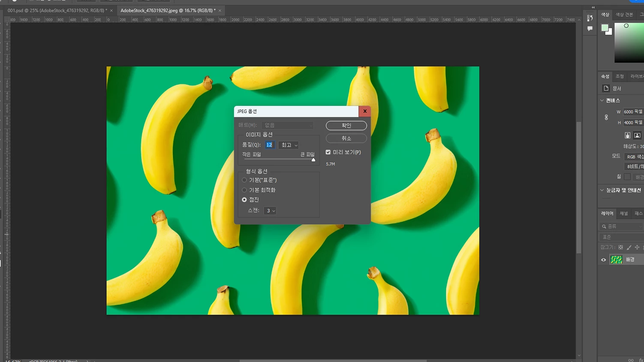Select the 기본("표준") radio option

click(244, 180)
